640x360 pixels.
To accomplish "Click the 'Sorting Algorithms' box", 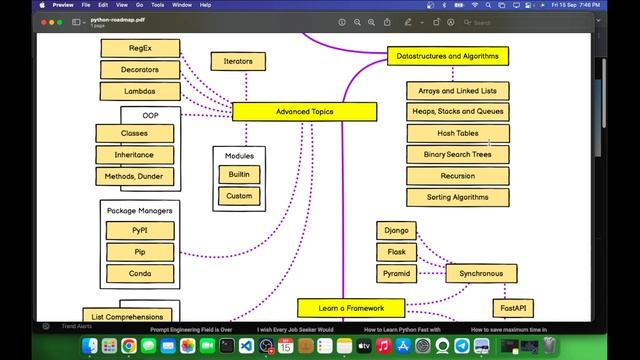I will [458, 197].
